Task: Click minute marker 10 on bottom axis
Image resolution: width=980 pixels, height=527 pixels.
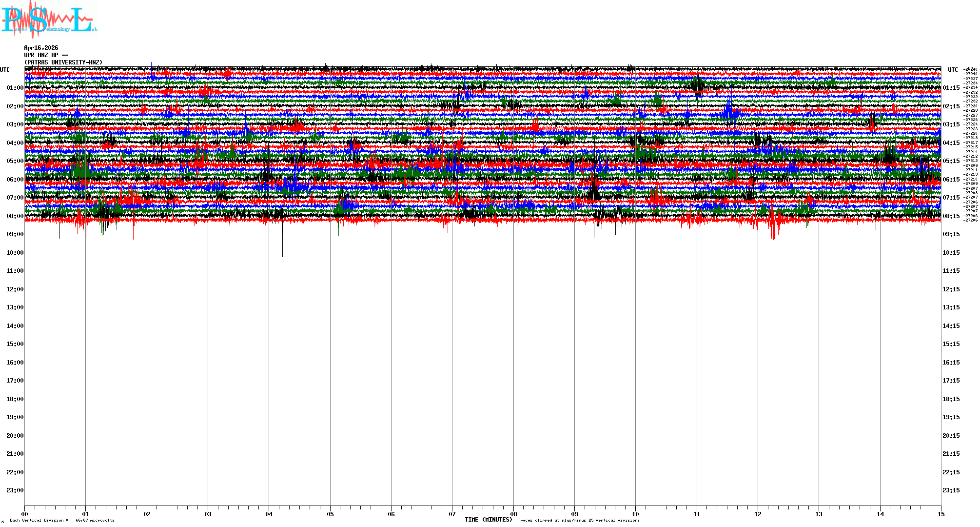Action: (635, 514)
